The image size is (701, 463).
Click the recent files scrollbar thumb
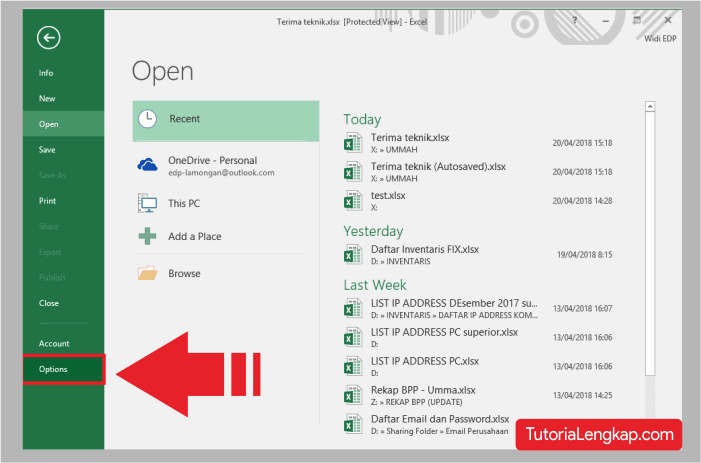pyautogui.click(x=650, y=244)
